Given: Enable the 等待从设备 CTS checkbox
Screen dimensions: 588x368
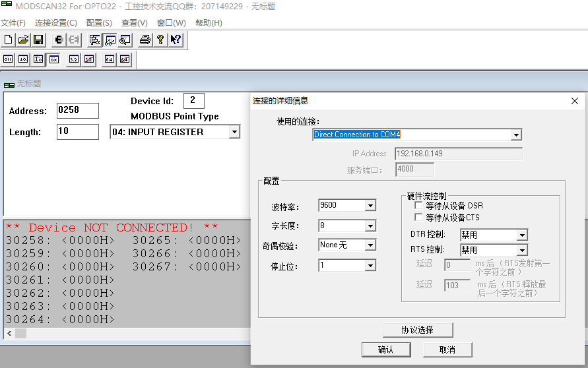Looking at the screenshot, I should (x=418, y=217).
